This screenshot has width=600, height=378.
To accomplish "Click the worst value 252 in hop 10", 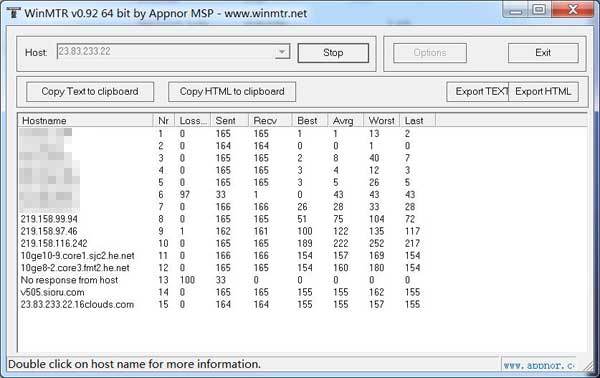I will [377, 243].
